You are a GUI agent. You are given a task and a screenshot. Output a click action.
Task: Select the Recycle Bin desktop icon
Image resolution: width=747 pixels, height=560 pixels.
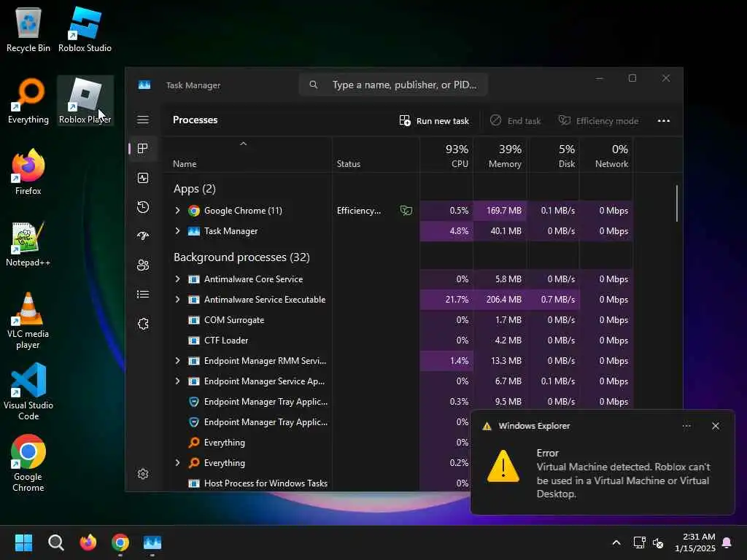click(x=28, y=29)
